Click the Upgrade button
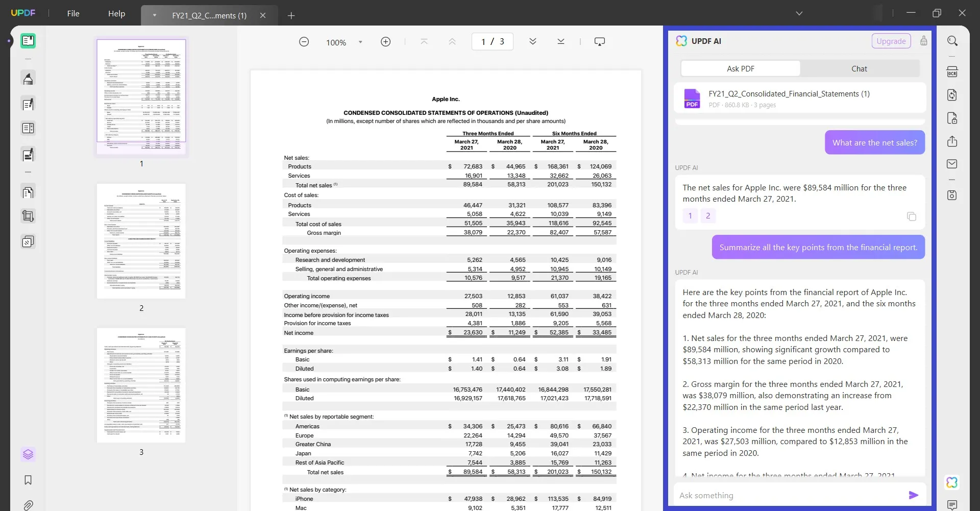The height and width of the screenshot is (511, 980). pyautogui.click(x=891, y=41)
